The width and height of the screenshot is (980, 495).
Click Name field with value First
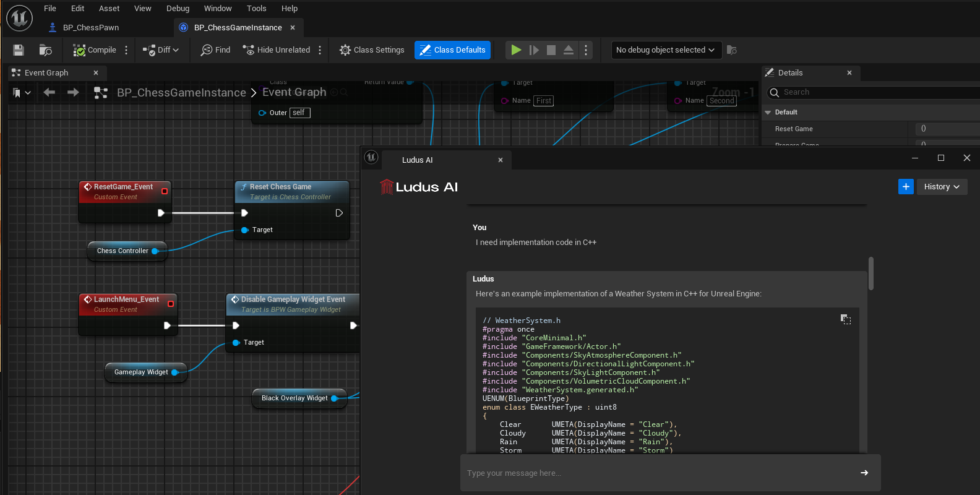tap(544, 101)
